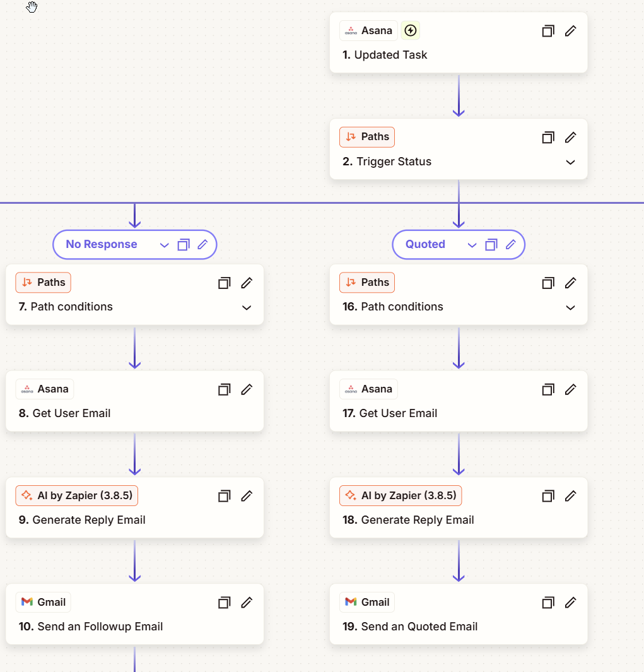Click the Paths badge on step 7
The width and height of the screenshot is (644, 672).
tap(44, 283)
